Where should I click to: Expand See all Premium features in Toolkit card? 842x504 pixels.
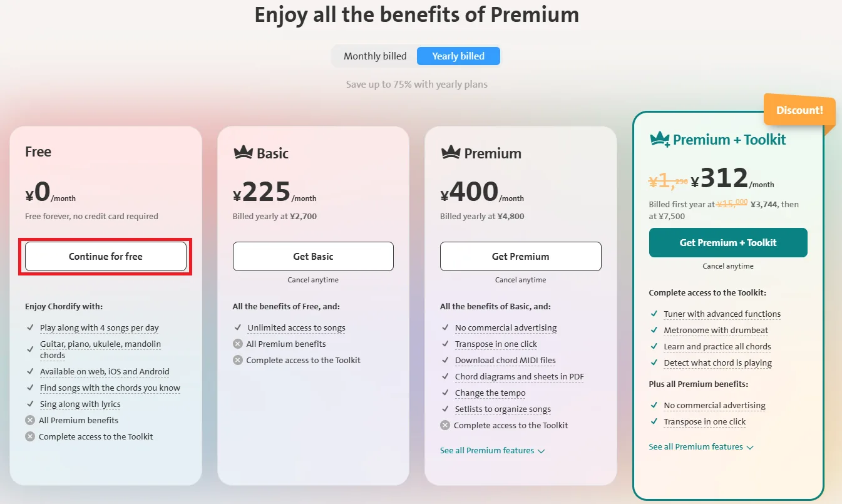(x=701, y=446)
